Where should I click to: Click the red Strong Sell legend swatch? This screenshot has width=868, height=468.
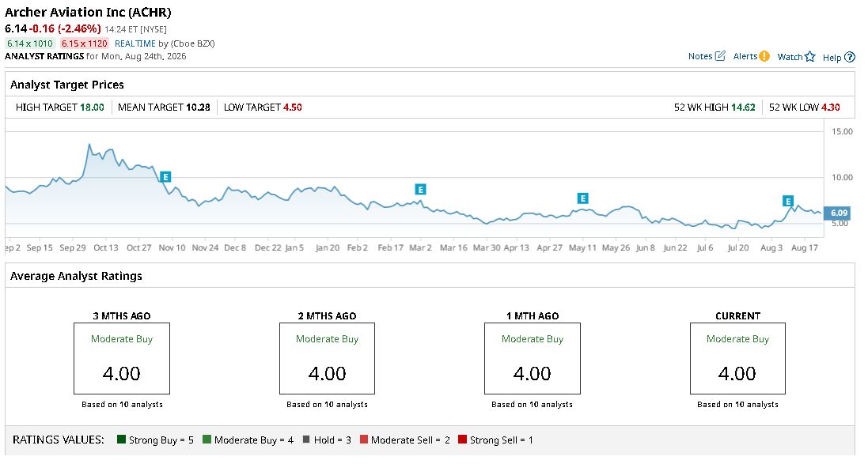coord(463,440)
